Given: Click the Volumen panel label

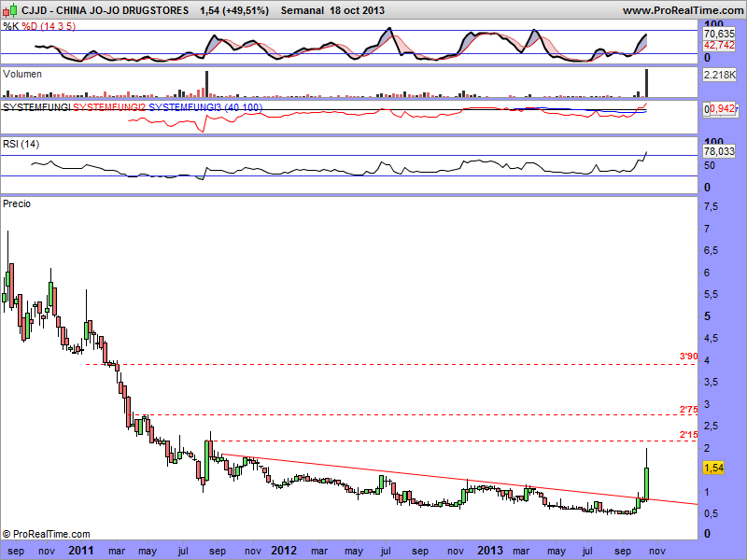Looking at the screenshot, I should [x=22, y=74].
